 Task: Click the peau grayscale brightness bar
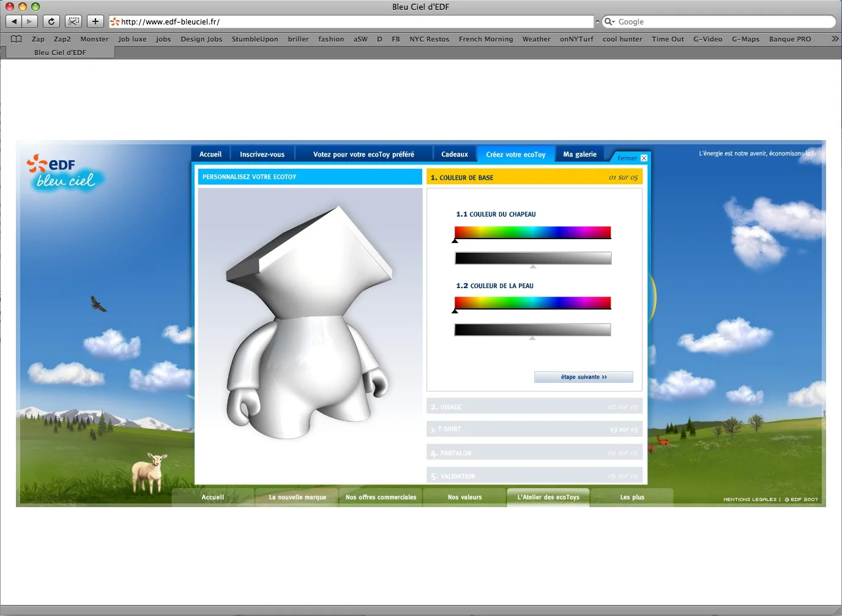click(532, 330)
